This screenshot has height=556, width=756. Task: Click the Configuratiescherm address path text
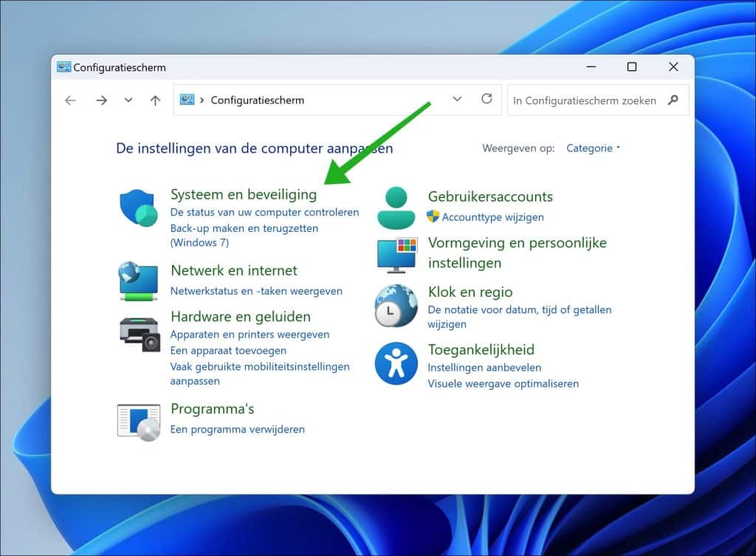pos(257,100)
